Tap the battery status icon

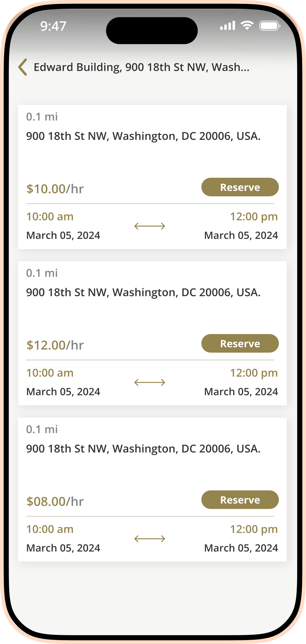point(270,26)
